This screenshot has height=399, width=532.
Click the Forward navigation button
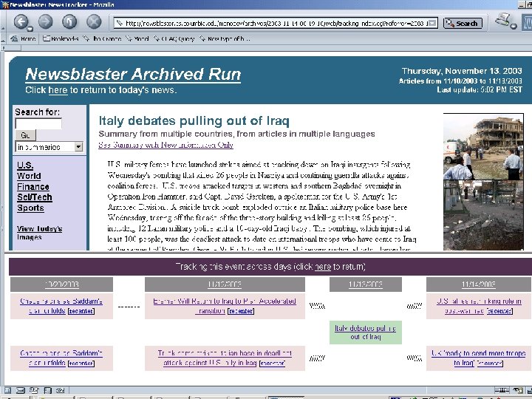[x=46, y=22]
